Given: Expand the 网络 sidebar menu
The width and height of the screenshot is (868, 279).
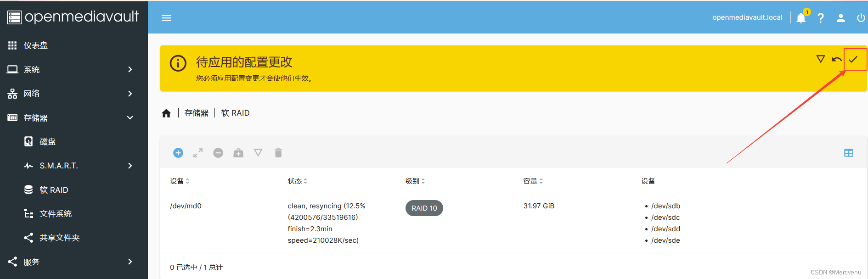Looking at the screenshot, I should 74,94.
